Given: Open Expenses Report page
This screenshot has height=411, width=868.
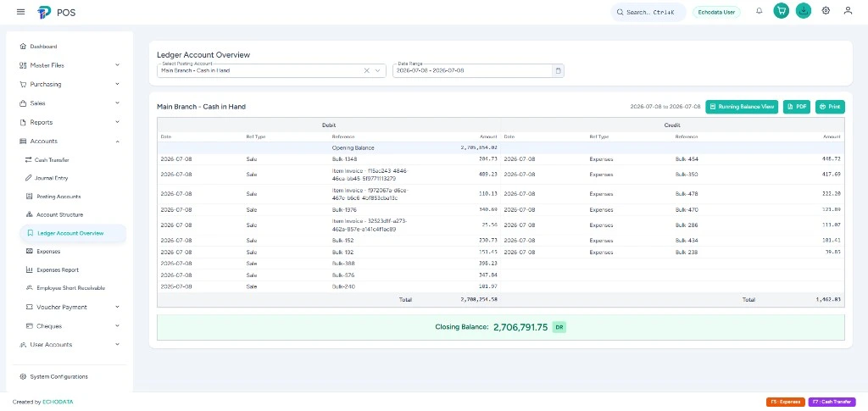Looking at the screenshot, I should 58,270.
